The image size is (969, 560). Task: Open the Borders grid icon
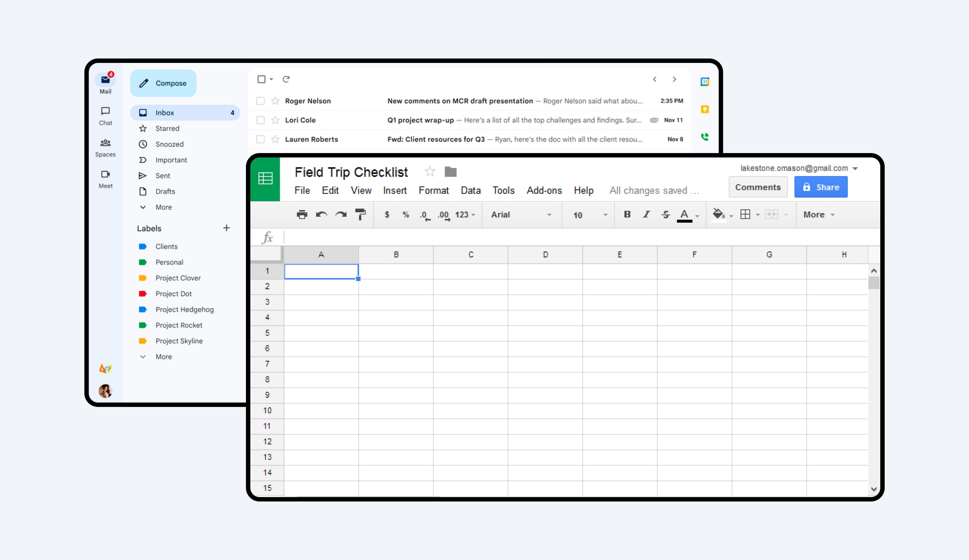pyautogui.click(x=745, y=215)
